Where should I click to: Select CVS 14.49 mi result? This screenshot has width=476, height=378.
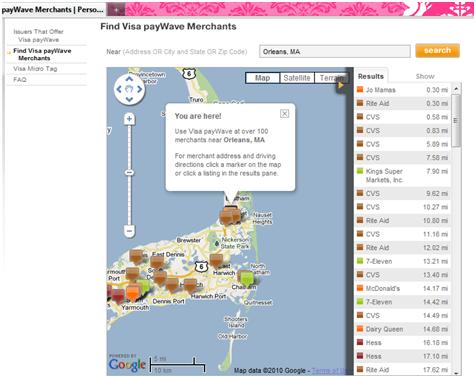tap(403, 316)
